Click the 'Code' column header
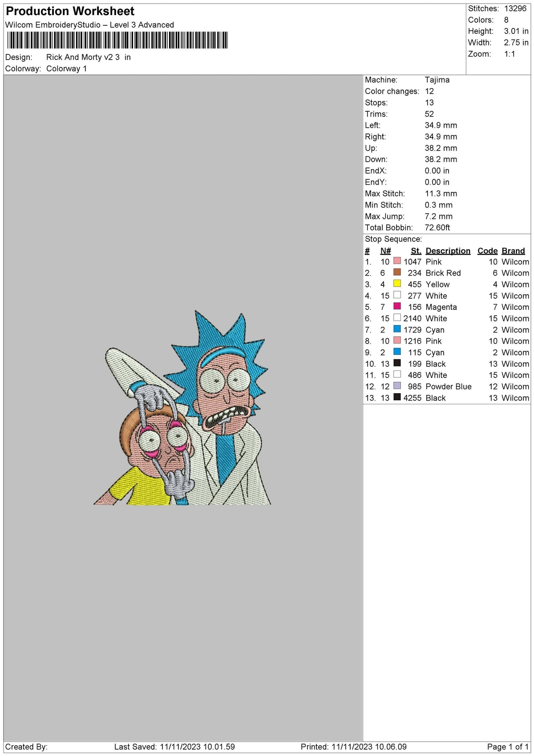The width and height of the screenshot is (534, 756). pyautogui.click(x=487, y=251)
